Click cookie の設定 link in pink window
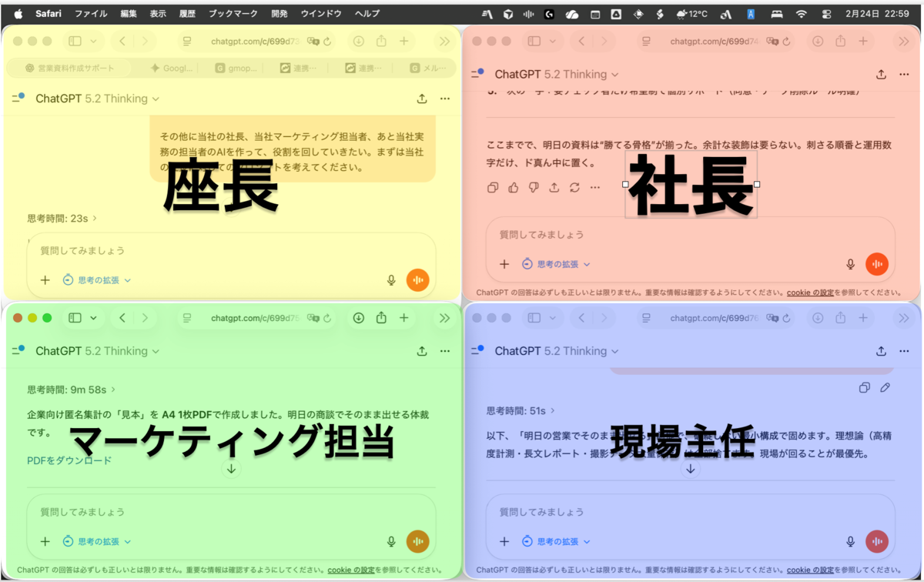 coord(810,293)
